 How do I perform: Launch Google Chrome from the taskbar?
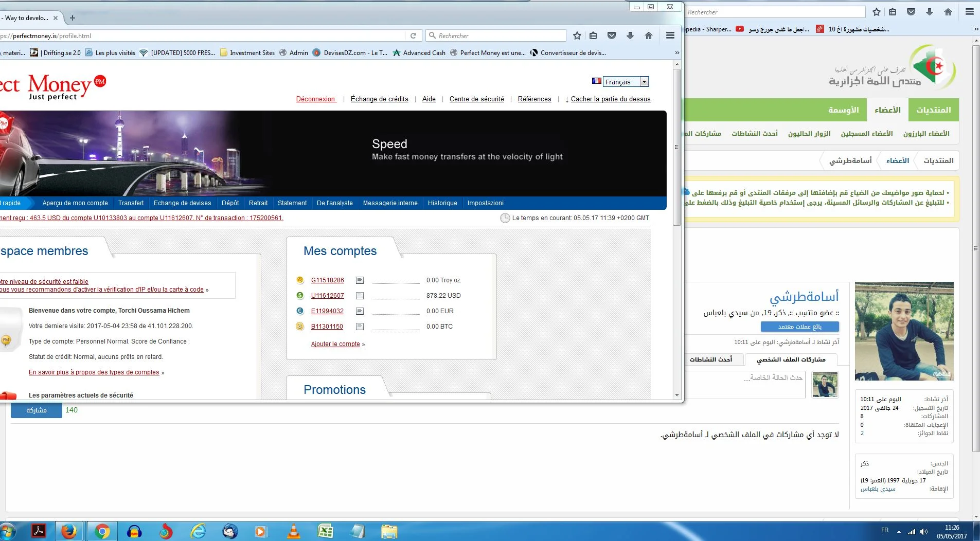102,531
